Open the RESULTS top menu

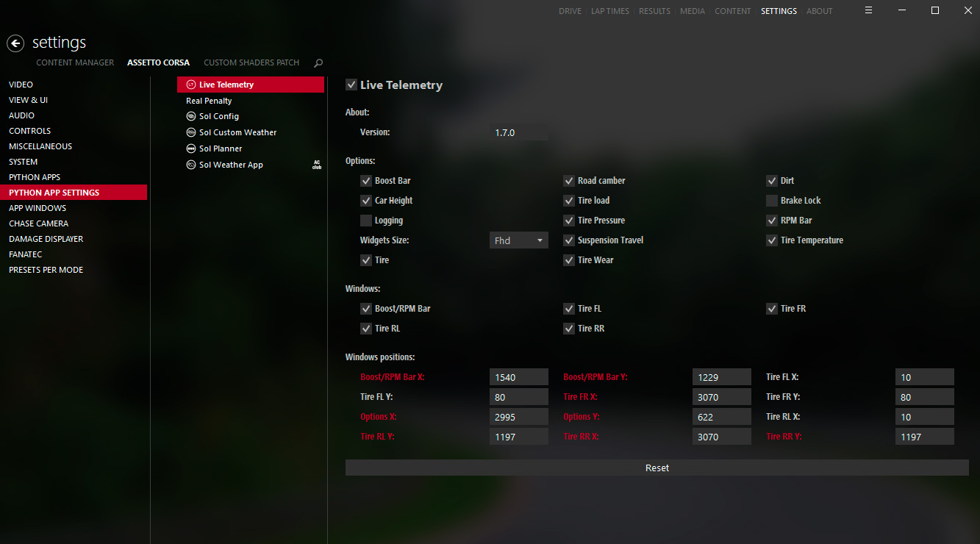(x=654, y=11)
